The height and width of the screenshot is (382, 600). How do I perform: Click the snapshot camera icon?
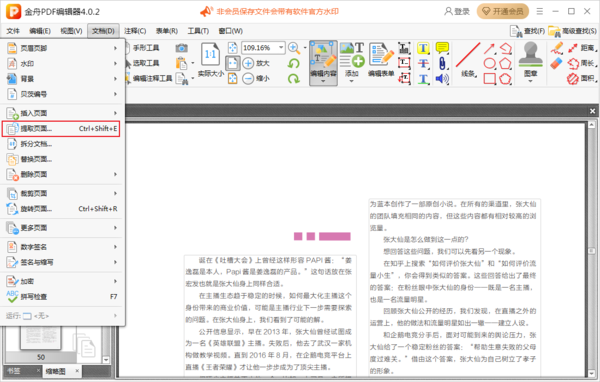[x=181, y=48]
